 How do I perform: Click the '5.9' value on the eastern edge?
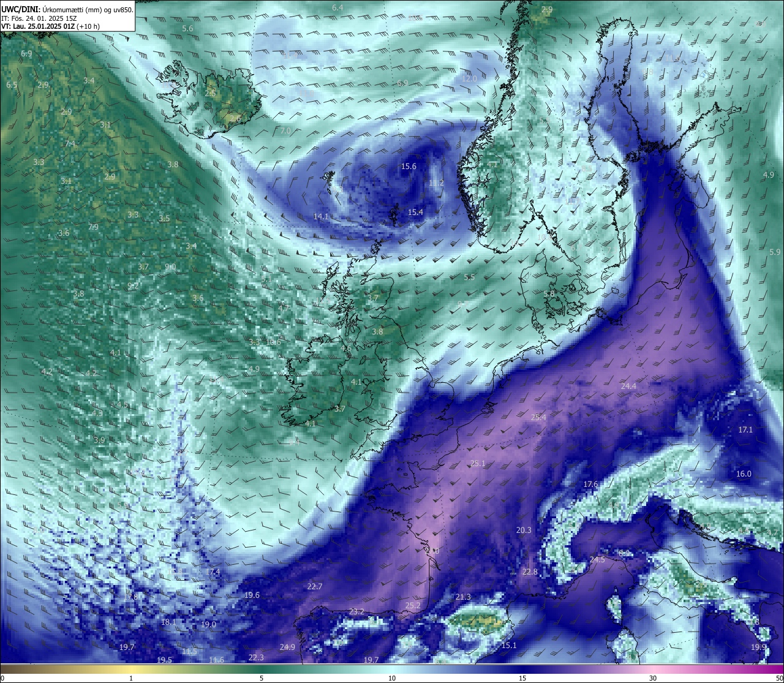[775, 252]
